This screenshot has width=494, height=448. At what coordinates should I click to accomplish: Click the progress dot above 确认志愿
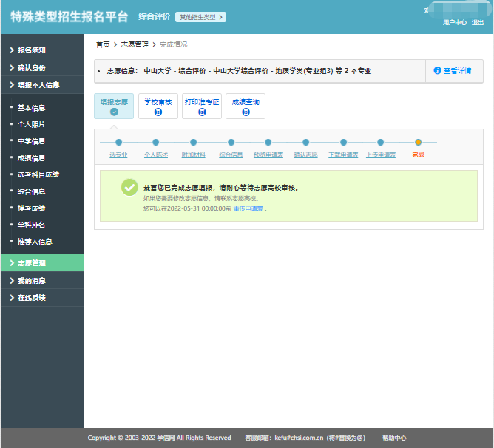click(305, 143)
